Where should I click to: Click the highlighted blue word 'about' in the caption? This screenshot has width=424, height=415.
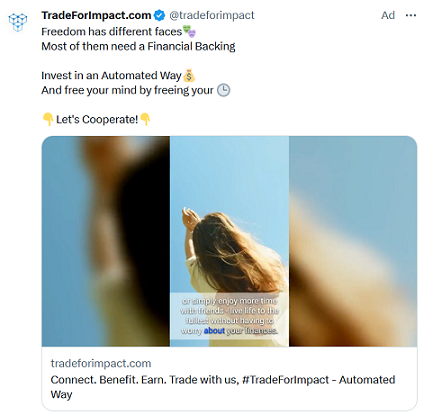pyautogui.click(x=214, y=331)
